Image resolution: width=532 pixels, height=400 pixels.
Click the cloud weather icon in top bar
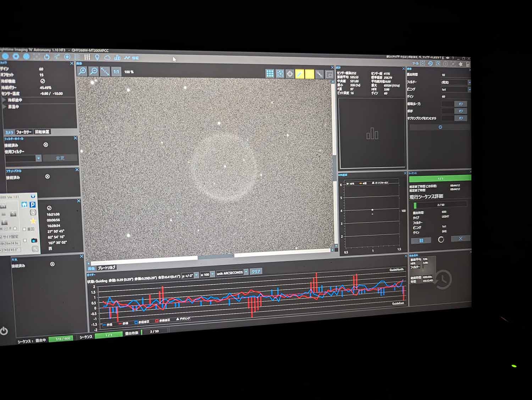tap(107, 57)
